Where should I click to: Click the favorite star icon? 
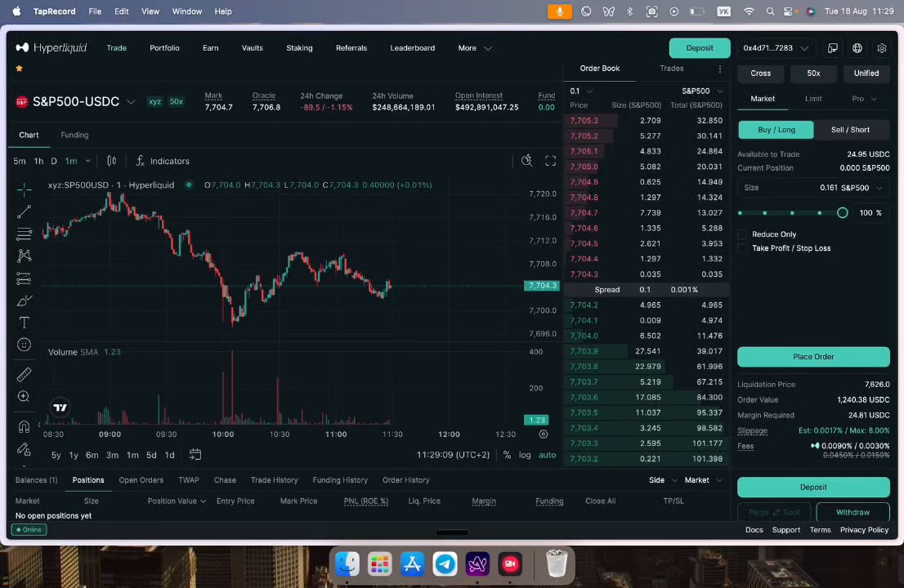point(19,69)
